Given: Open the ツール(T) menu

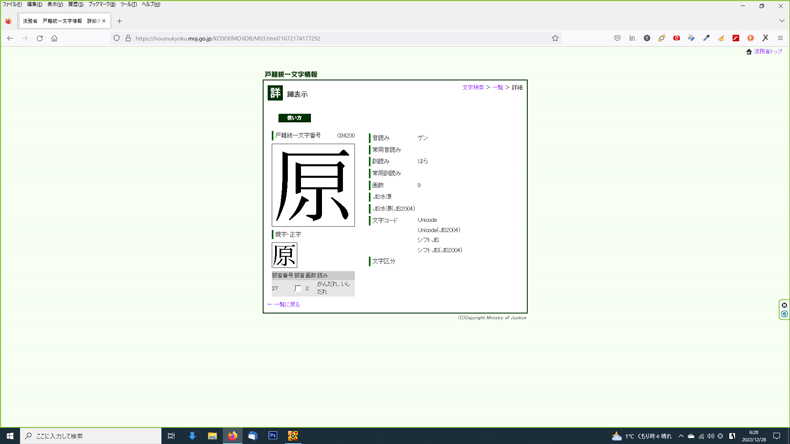Looking at the screenshot, I should tap(128, 4).
